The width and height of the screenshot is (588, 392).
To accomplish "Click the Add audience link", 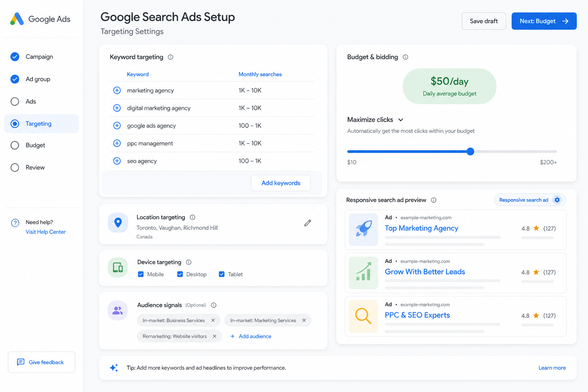I will (x=251, y=336).
